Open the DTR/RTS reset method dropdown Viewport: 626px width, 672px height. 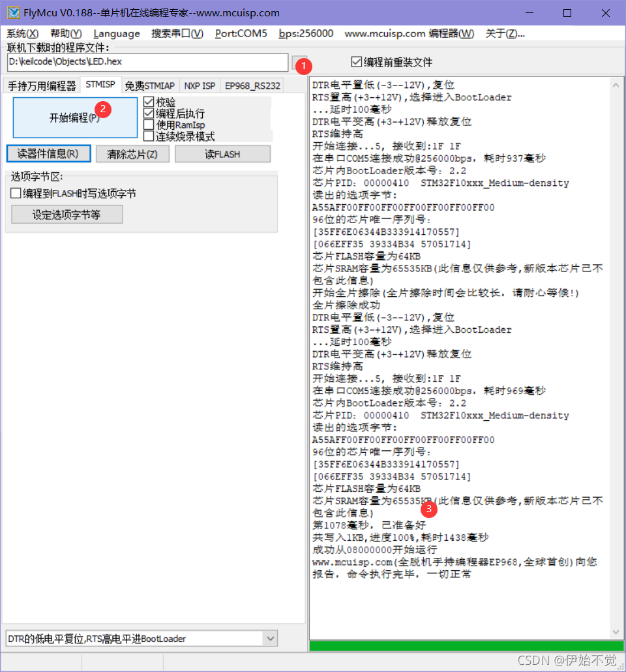[271, 639]
